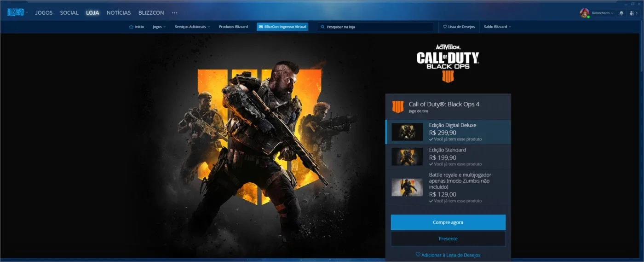The width and height of the screenshot is (644, 262).
Task: Click the Compre agora button
Action: pyautogui.click(x=448, y=222)
